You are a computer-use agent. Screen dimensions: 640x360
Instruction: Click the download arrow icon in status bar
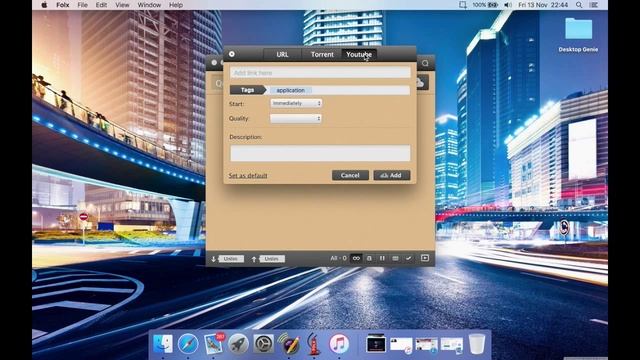point(213,259)
